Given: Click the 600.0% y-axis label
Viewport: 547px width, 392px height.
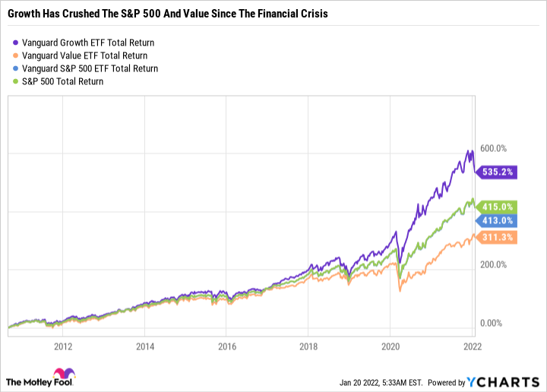Looking at the screenshot, I should 495,149.
